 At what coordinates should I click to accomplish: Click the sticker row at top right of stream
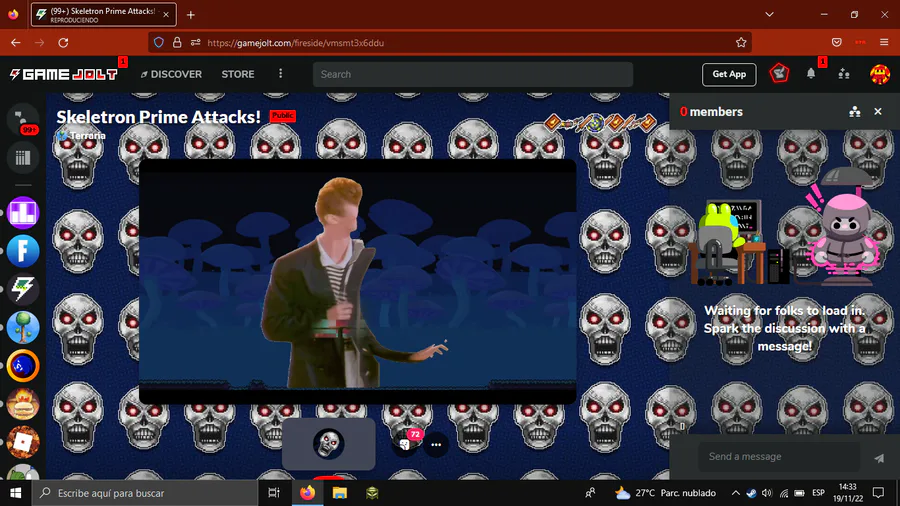[600, 122]
